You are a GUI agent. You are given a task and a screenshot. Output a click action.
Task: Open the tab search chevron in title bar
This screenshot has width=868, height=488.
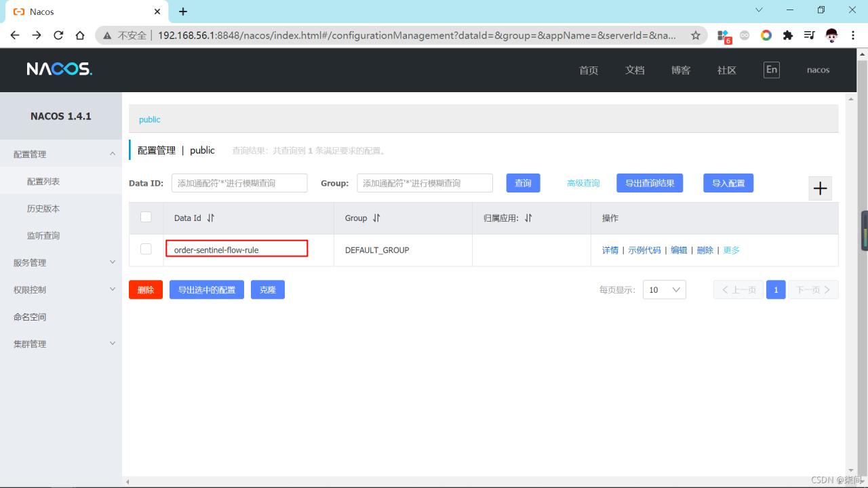pyautogui.click(x=759, y=9)
